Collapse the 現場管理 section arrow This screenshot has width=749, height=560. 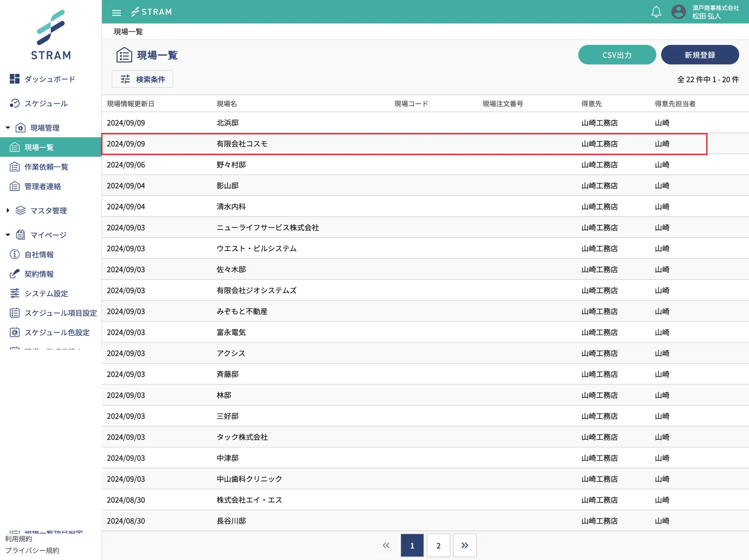pyautogui.click(x=8, y=128)
